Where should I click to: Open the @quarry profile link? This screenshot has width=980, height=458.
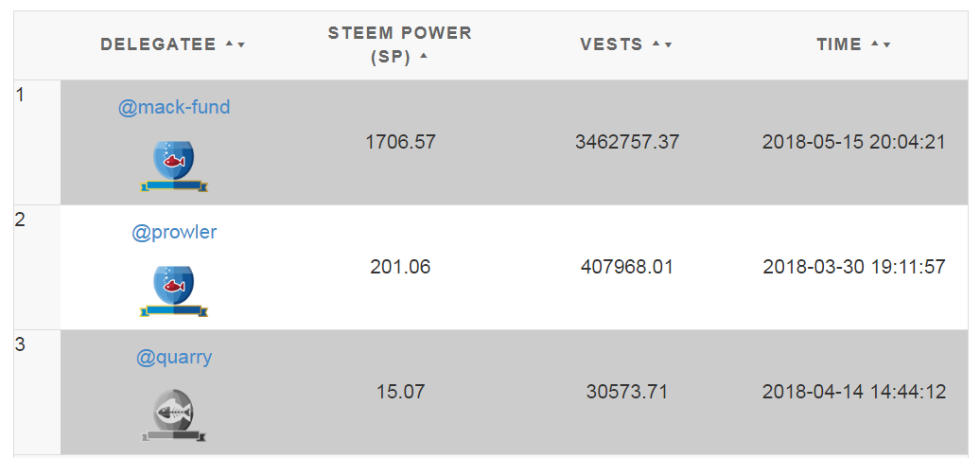click(x=174, y=358)
